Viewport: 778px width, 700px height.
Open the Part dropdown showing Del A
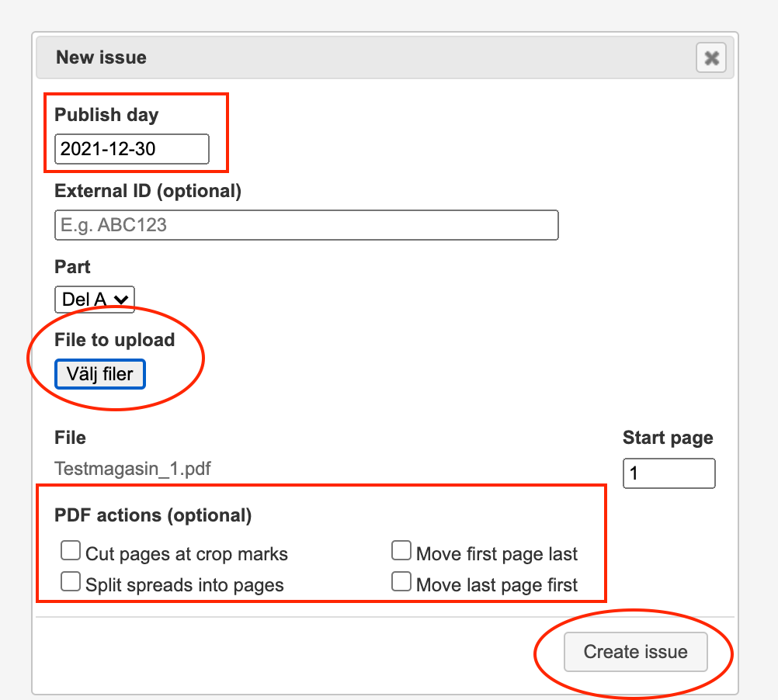click(94, 299)
